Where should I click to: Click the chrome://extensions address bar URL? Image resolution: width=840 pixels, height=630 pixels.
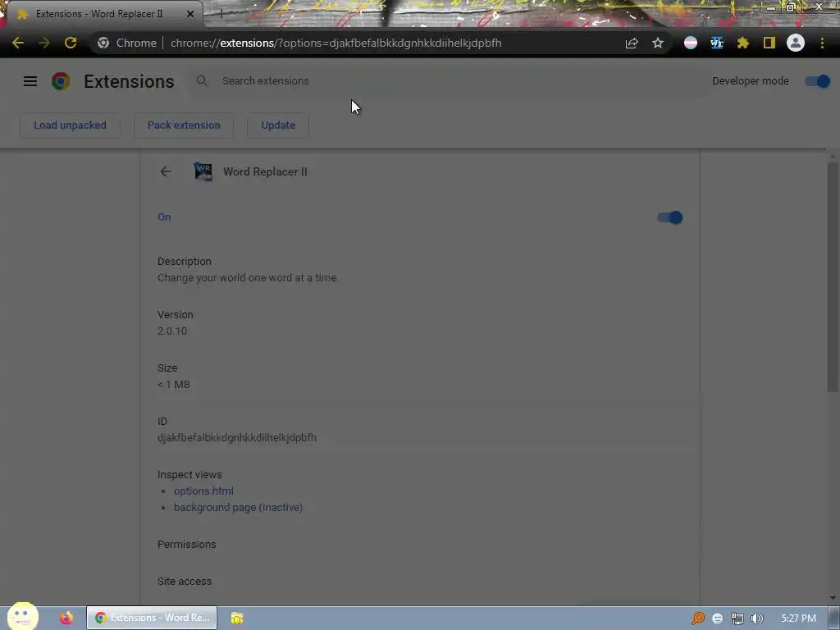336,43
